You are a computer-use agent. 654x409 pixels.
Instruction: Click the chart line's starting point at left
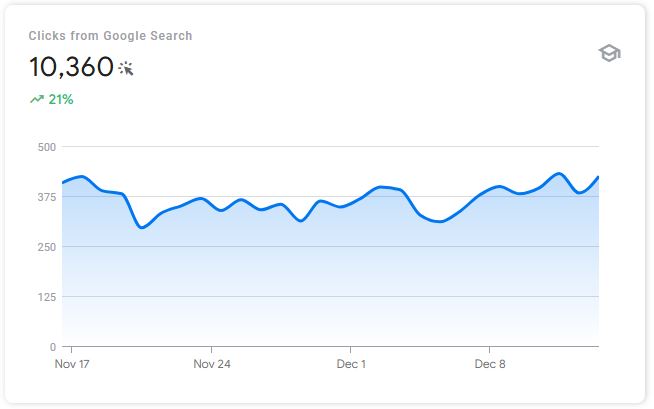63,183
